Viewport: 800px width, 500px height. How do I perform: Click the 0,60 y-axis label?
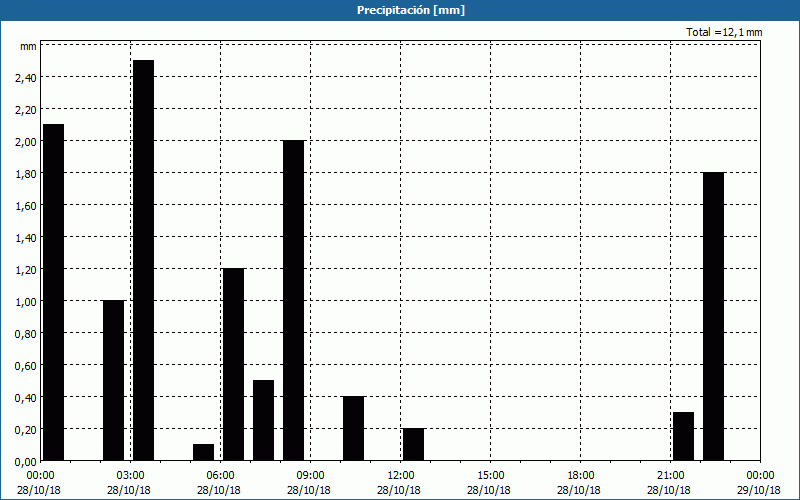26,366
